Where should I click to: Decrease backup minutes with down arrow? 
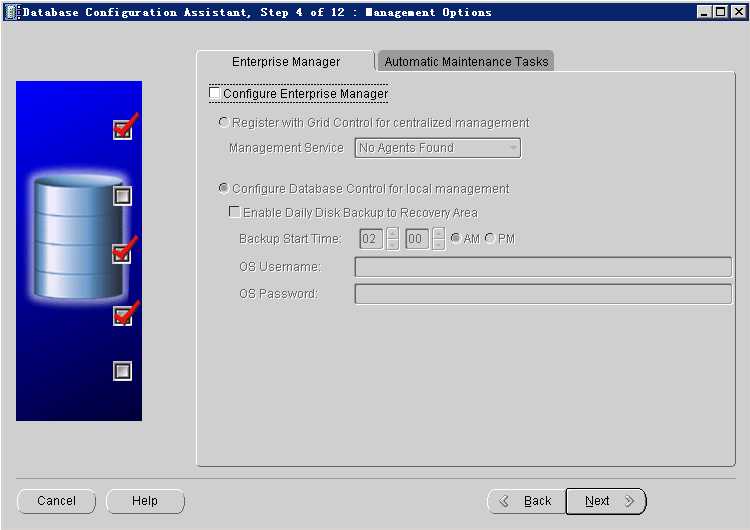tap(438, 244)
